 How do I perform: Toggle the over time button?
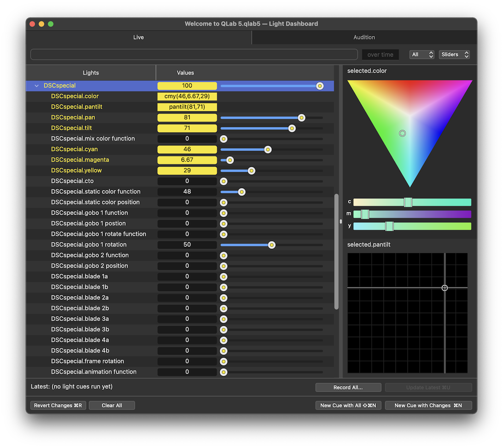tap(380, 54)
